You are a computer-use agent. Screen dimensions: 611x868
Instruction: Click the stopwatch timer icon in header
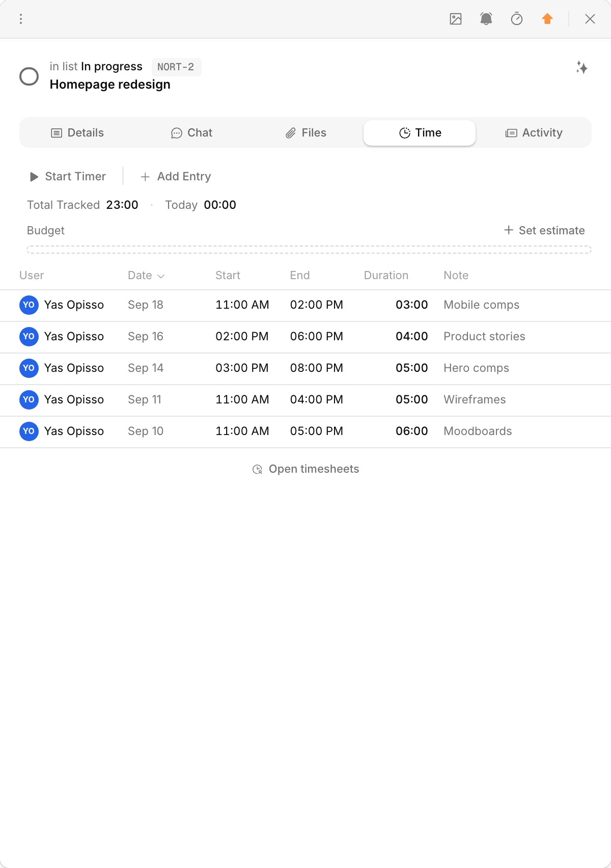(x=517, y=19)
